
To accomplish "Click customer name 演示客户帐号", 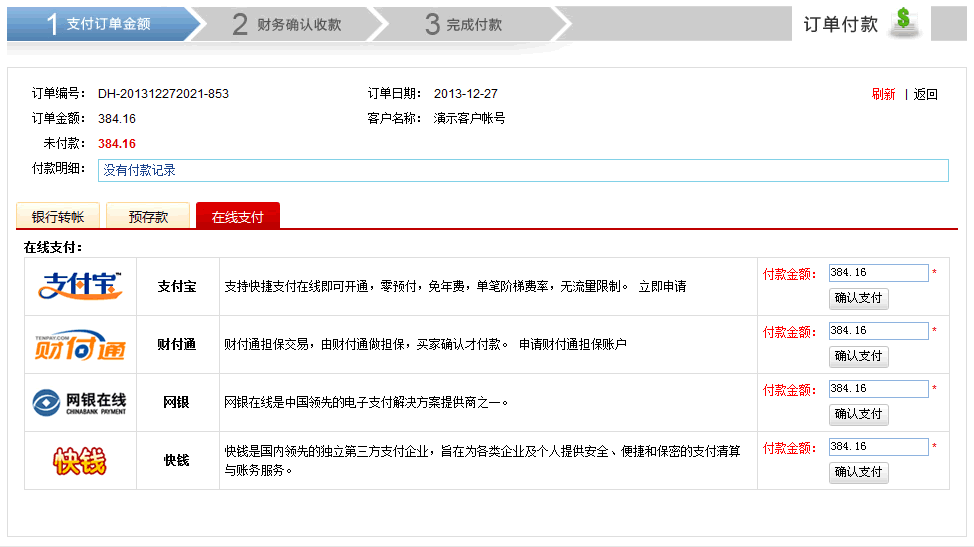I will coord(469,118).
